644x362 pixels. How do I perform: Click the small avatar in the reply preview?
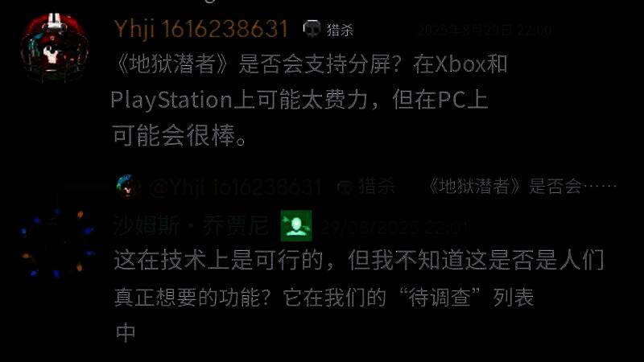(128, 187)
